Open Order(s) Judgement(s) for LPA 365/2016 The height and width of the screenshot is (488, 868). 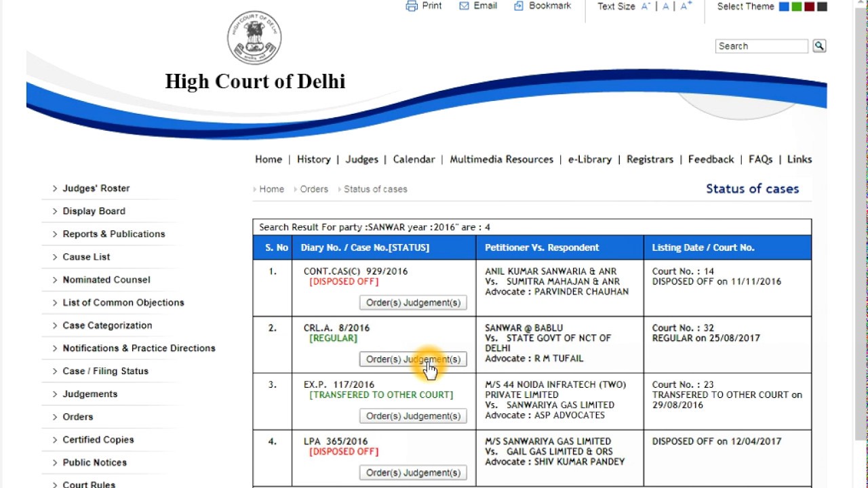(413, 473)
